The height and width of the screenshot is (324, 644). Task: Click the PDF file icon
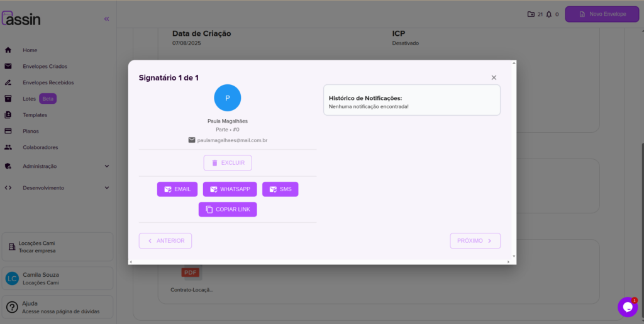[190, 272]
